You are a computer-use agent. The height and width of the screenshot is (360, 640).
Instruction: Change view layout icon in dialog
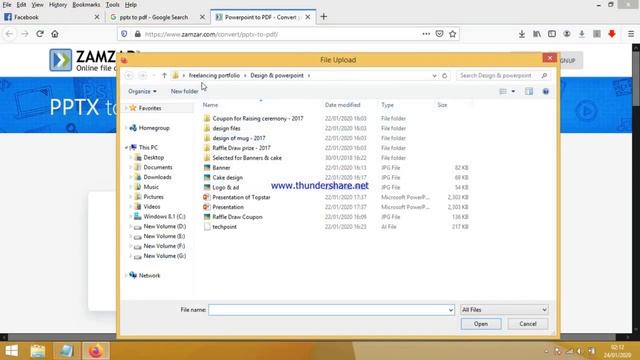pos(503,91)
